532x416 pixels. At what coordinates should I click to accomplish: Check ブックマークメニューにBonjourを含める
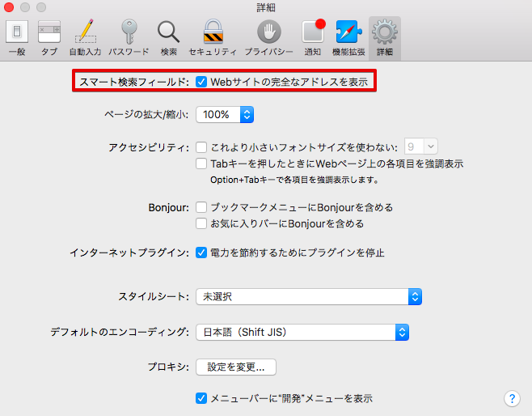coord(201,207)
